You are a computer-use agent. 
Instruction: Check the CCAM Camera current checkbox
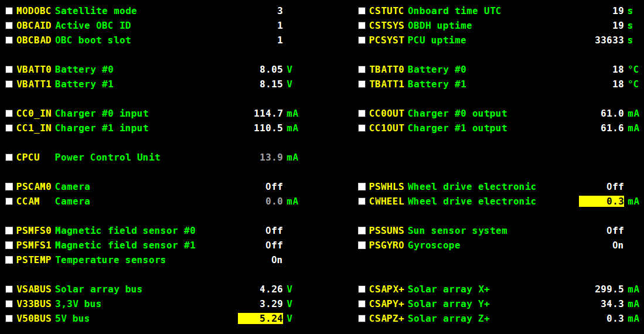[x=9, y=202]
